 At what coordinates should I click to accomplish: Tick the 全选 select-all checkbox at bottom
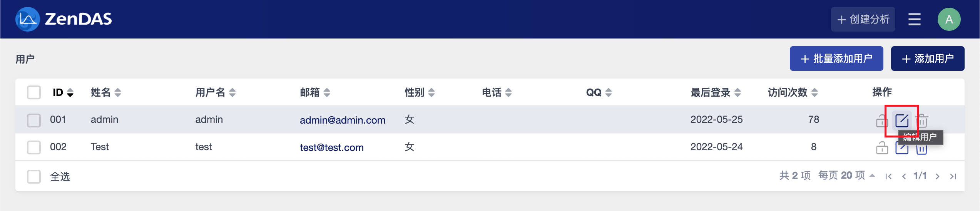(34, 177)
